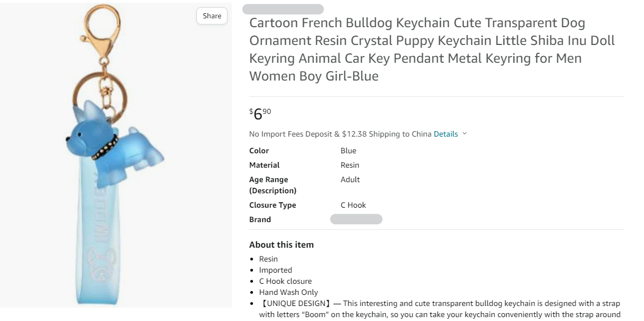Click the Adult age range value
644x321 pixels.
pos(350,179)
